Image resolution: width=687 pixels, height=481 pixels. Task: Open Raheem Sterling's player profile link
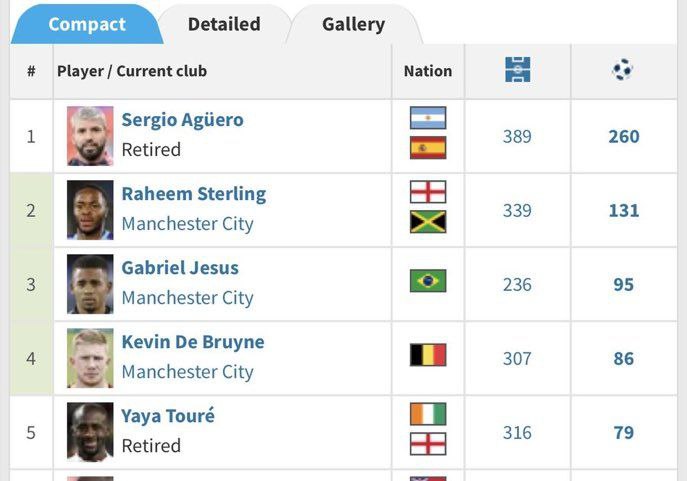click(193, 194)
